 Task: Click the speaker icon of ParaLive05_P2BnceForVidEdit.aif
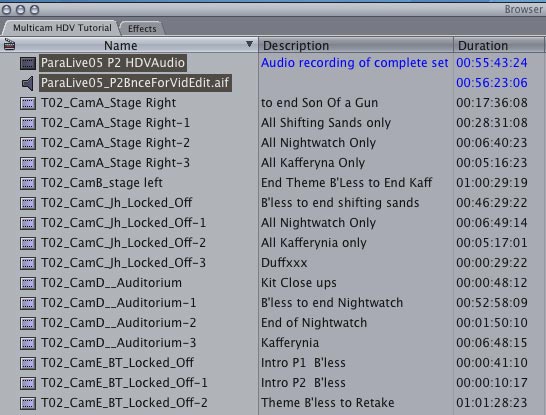[28, 83]
